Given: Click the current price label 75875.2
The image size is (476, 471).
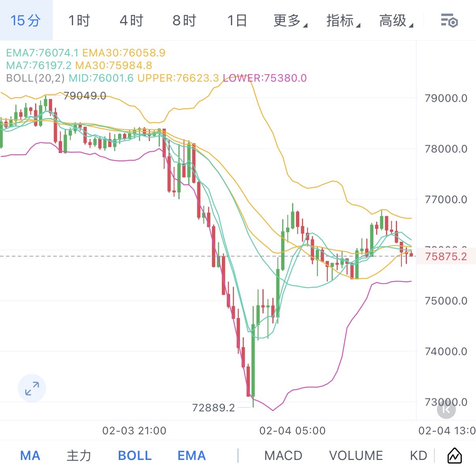Looking at the screenshot, I should tap(446, 256).
